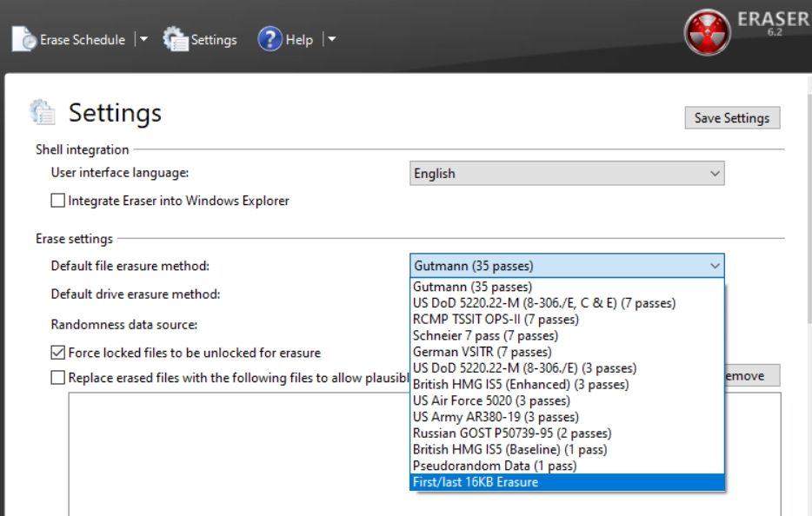Toggle Force locked files to be unlocked
The height and width of the screenshot is (516, 812).
pyautogui.click(x=58, y=353)
